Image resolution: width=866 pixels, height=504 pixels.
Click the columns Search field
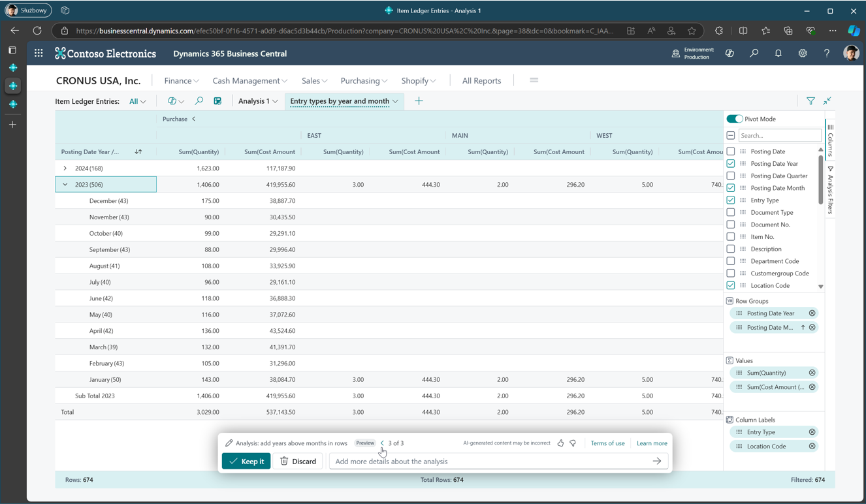click(x=780, y=136)
